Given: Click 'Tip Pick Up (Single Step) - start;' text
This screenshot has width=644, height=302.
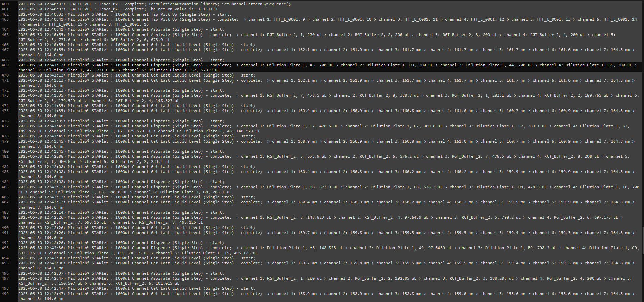Looking at the screenshot, I should tap(191, 14).
